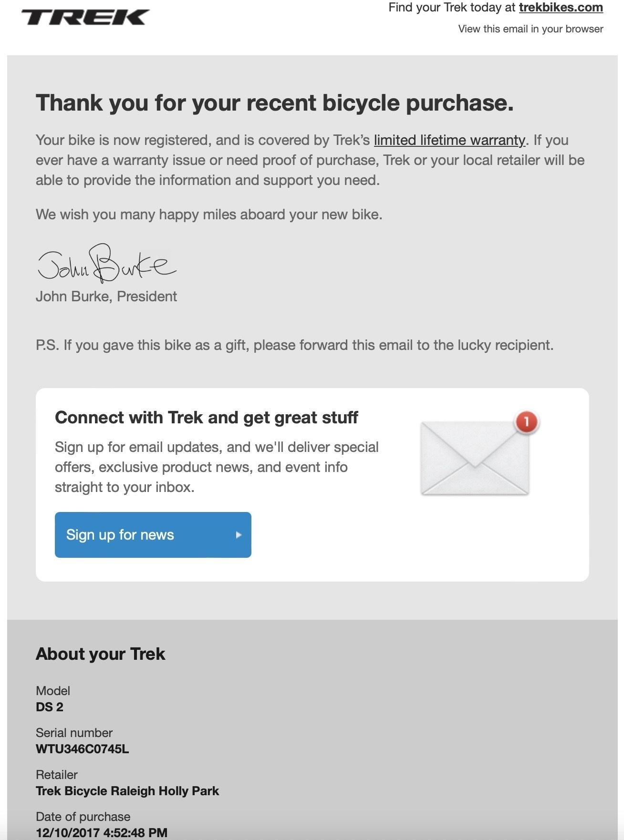The image size is (624, 840).
Task: Click the 'About your Trek' heading
Action: pos(100,654)
